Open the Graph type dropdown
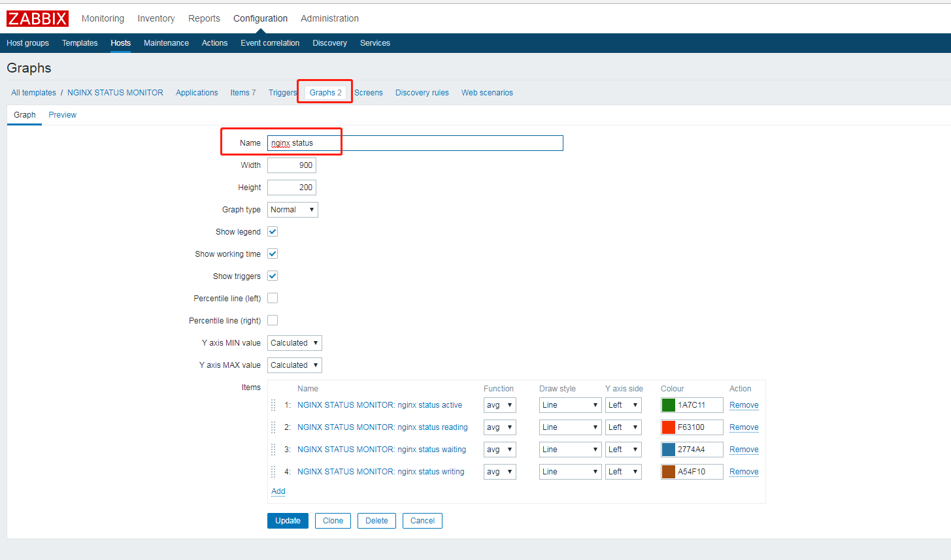This screenshot has width=951, height=560. pos(293,210)
